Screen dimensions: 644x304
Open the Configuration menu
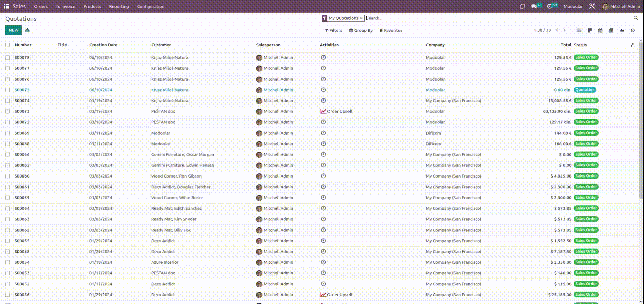point(151,6)
